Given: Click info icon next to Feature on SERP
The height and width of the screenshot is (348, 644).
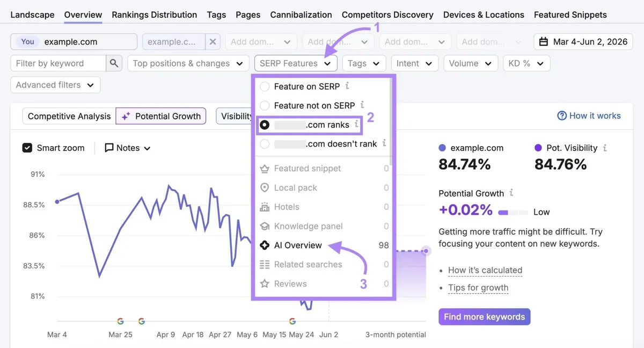Looking at the screenshot, I should (347, 86).
